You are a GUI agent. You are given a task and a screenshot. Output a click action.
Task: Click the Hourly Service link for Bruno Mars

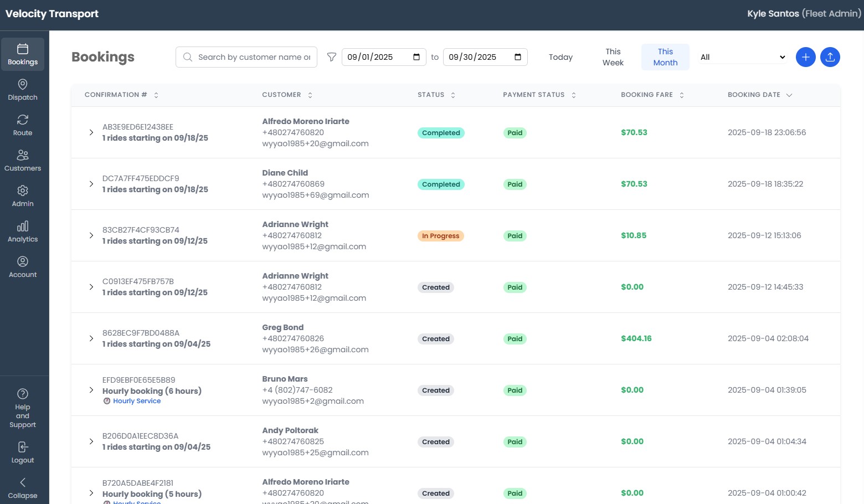point(137,401)
